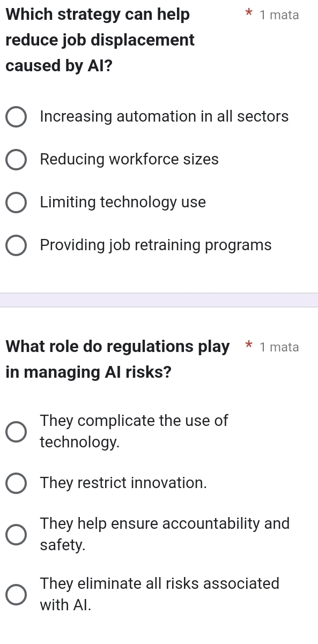Click the divider between the two questions
Image resolution: width=318 pixels, height=644 pixels.
click(x=159, y=302)
